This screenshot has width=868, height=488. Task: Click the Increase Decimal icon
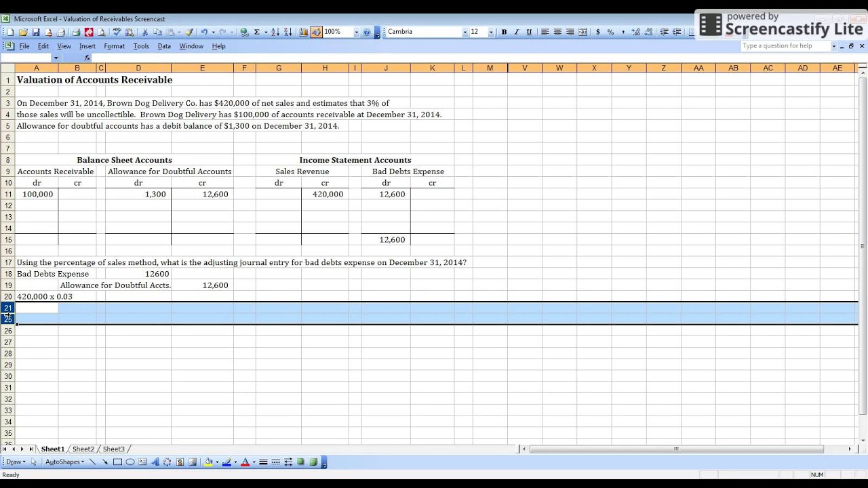click(635, 32)
